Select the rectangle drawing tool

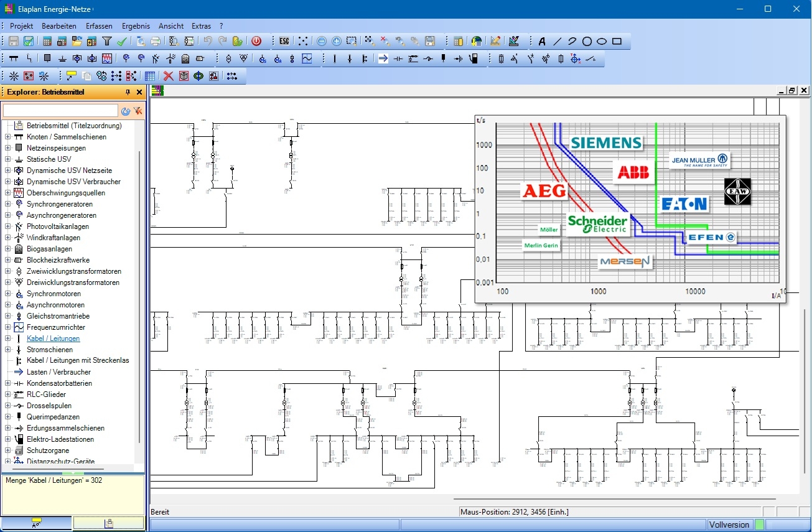(617, 42)
